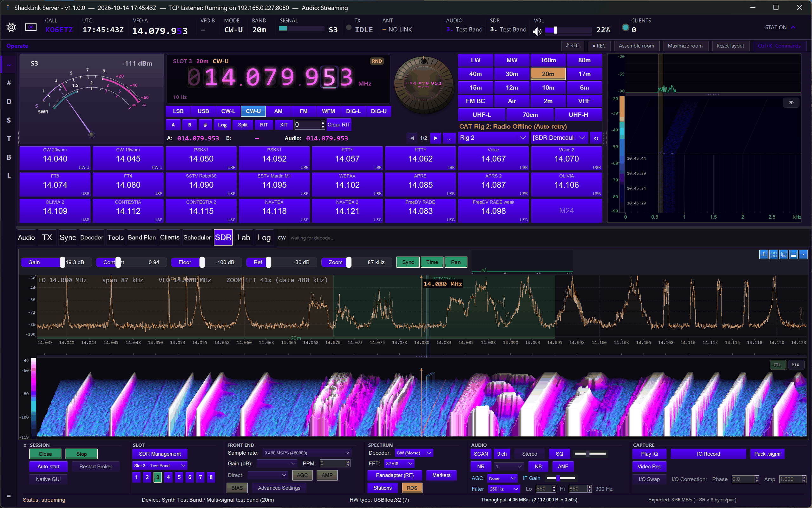This screenshot has height=508, width=812.
Task: Click the VOL volume slider
Action: coord(568,30)
